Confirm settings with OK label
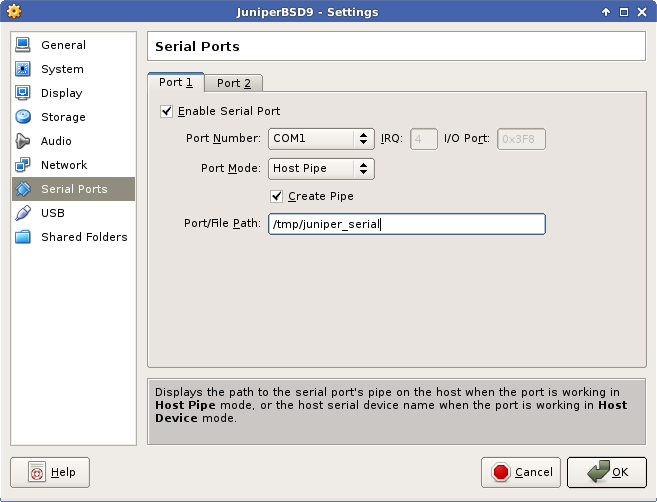 [x=620, y=472]
